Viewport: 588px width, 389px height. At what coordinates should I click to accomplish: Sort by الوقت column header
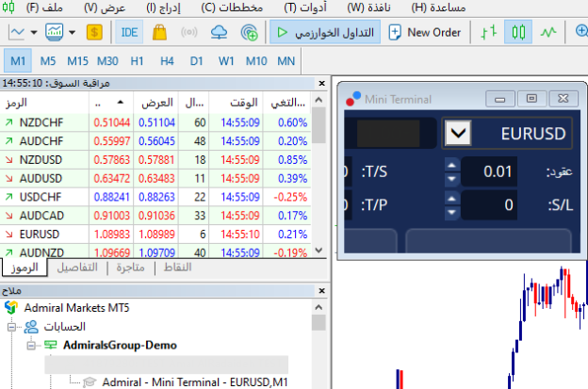[x=237, y=103]
